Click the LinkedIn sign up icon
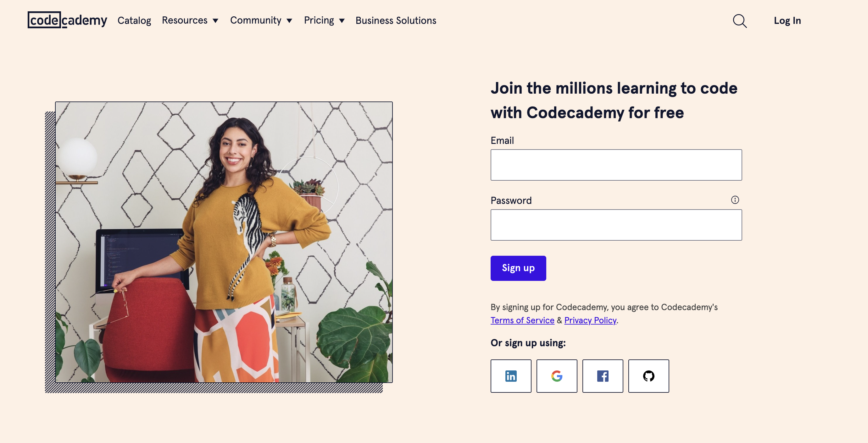 pos(511,376)
